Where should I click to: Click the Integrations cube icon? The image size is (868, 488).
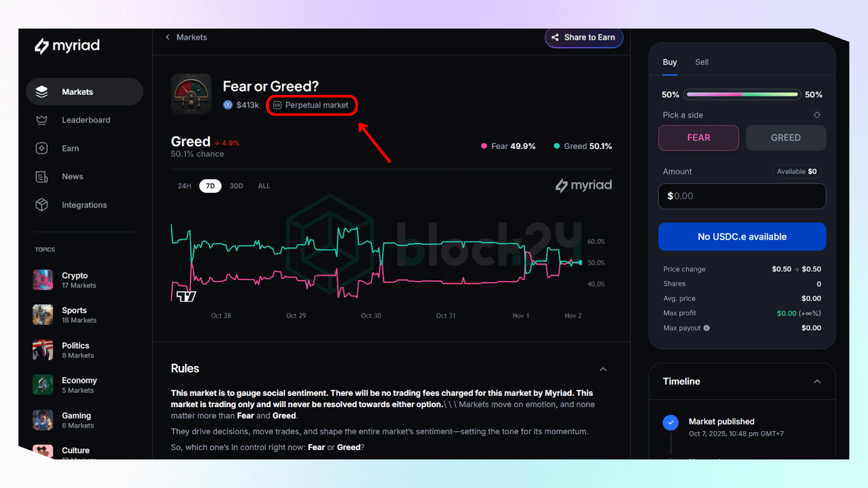42,205
